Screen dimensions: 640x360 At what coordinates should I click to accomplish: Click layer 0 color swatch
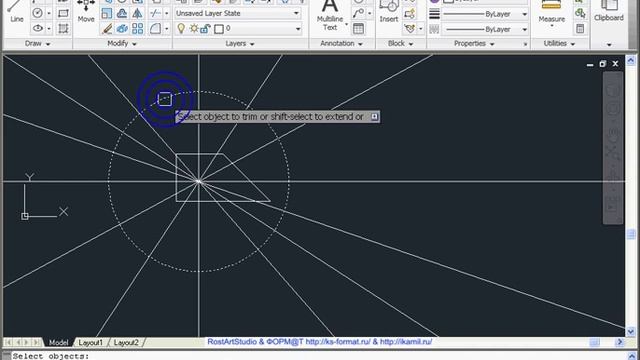click(x=219, y=29)
